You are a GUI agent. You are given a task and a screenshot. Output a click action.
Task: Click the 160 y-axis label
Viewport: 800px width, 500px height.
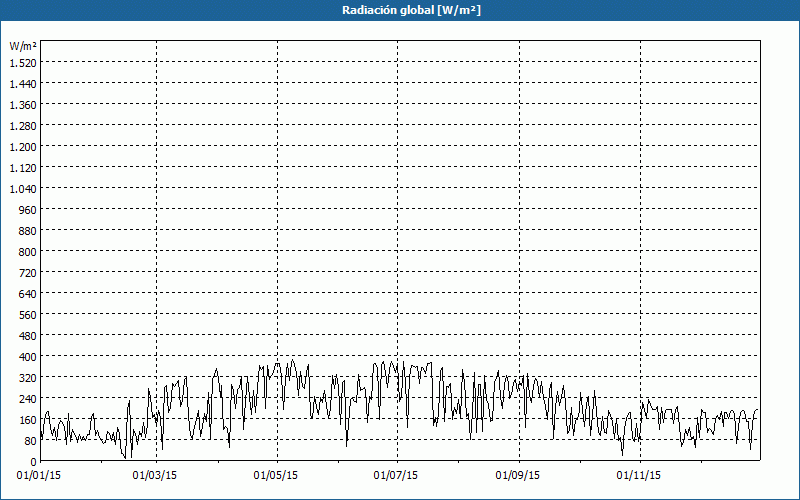click(28, 420)
